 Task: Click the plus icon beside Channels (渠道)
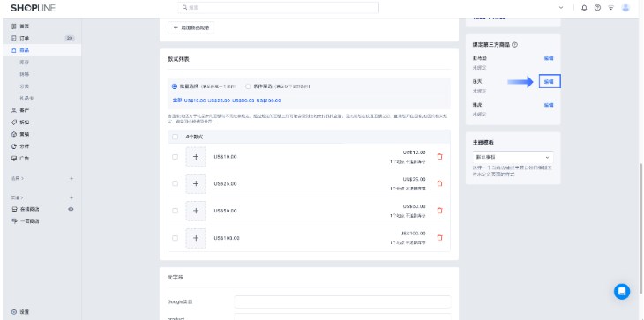71,197
